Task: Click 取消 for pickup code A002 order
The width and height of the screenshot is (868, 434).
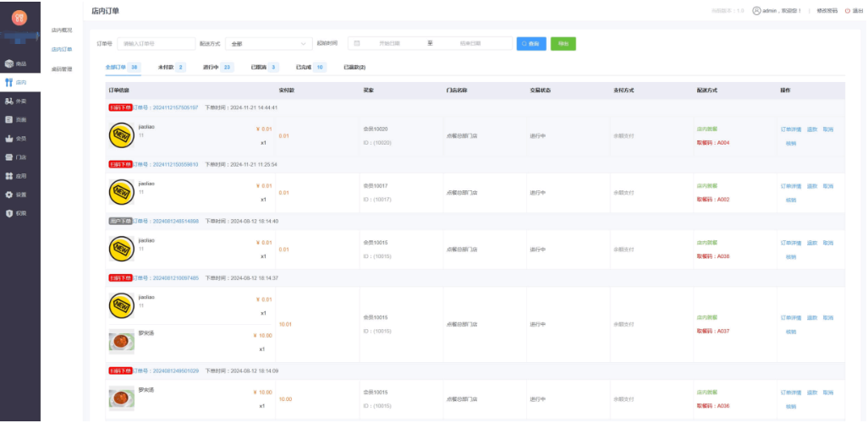Action: coord(827,186)
